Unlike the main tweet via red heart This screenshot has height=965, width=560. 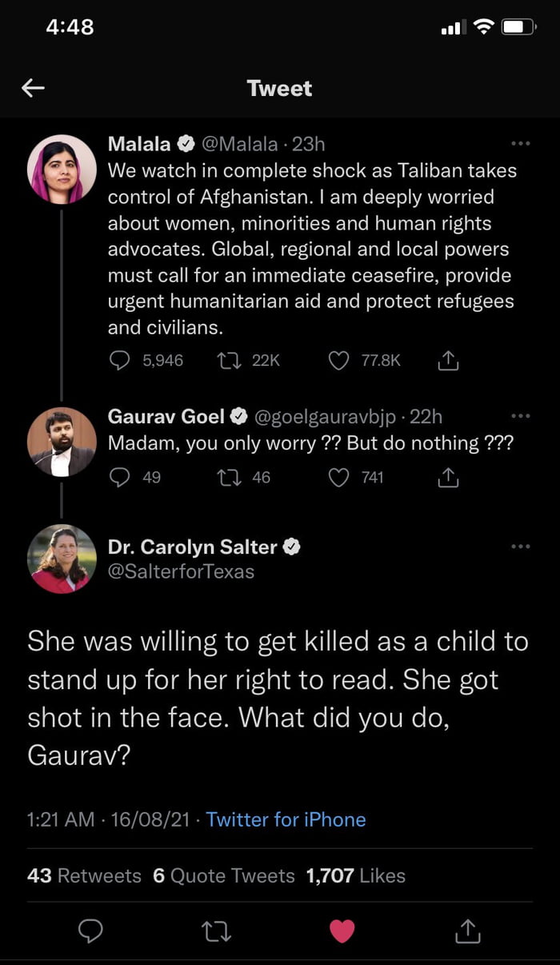pyautogui.click(x=342, y=930)
